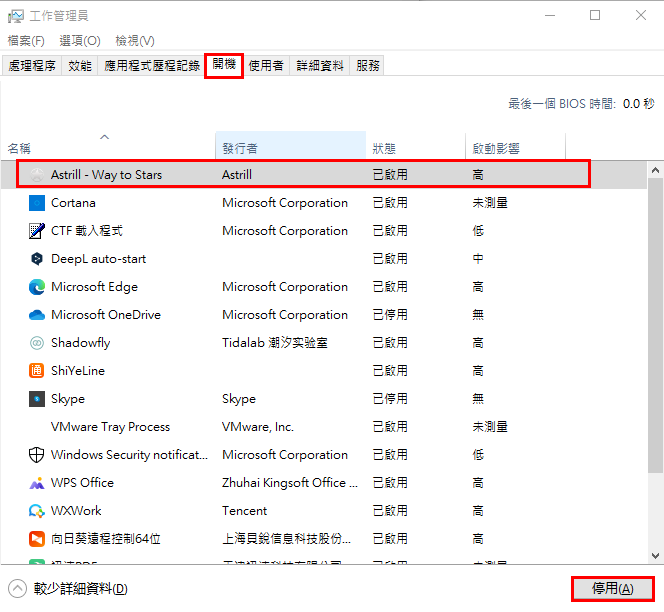This screenshot has height=612, width=664.
Task: Click the Zhuhai Kingsoft Office publisher cell
Action: pos(290,483)
